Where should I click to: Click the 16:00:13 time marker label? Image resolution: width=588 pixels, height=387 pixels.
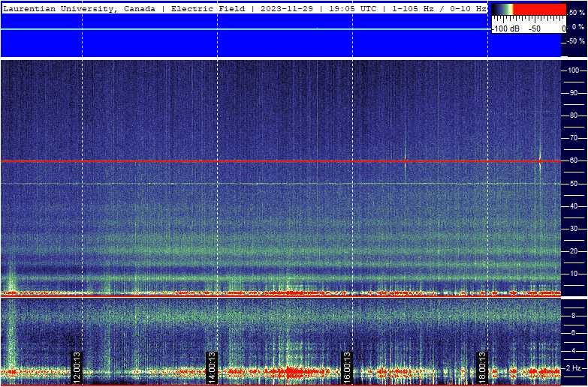tap(346, 367)
